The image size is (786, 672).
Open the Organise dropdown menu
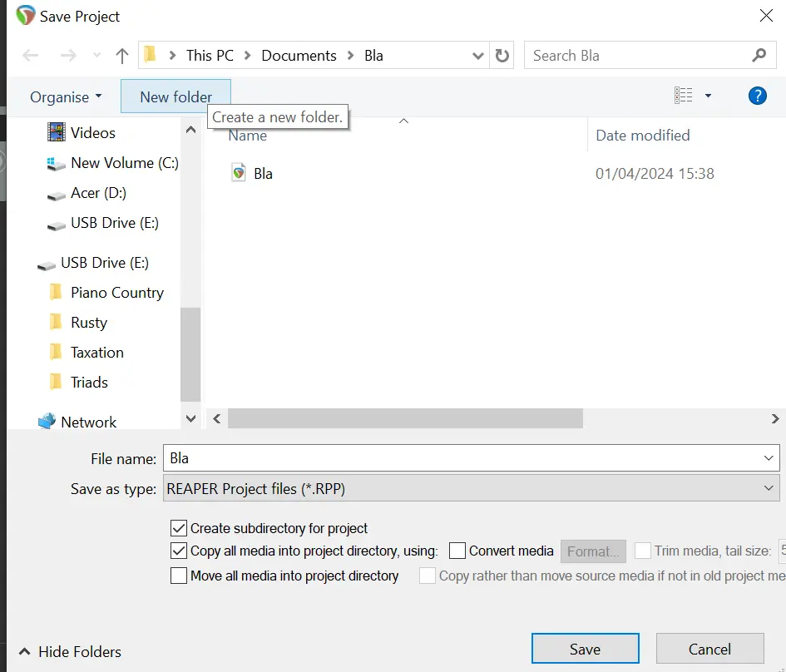point(66,97)
